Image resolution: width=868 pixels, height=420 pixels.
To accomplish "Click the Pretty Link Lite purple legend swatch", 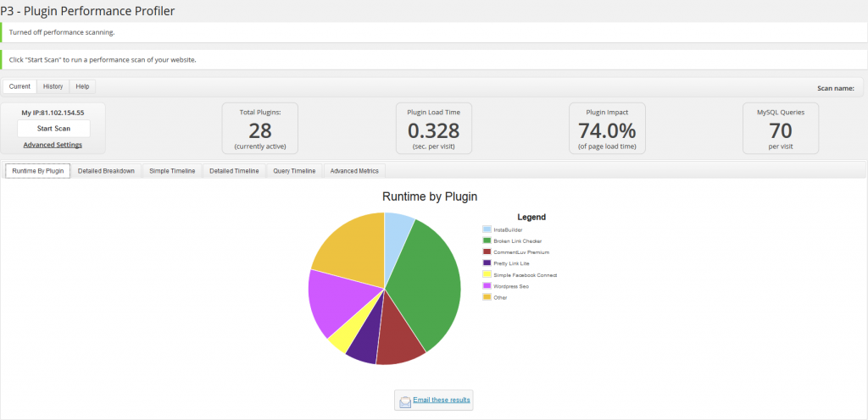I will (487, 263).
